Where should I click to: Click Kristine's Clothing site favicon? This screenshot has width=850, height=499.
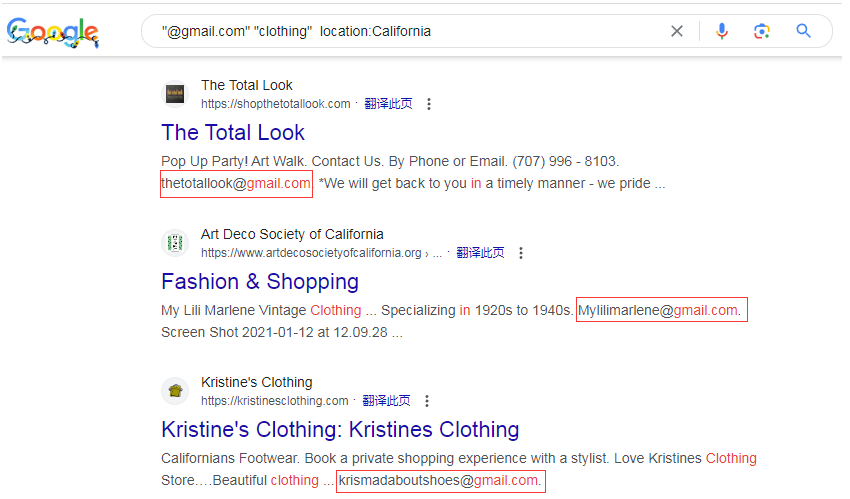click(x=175, y=391)
